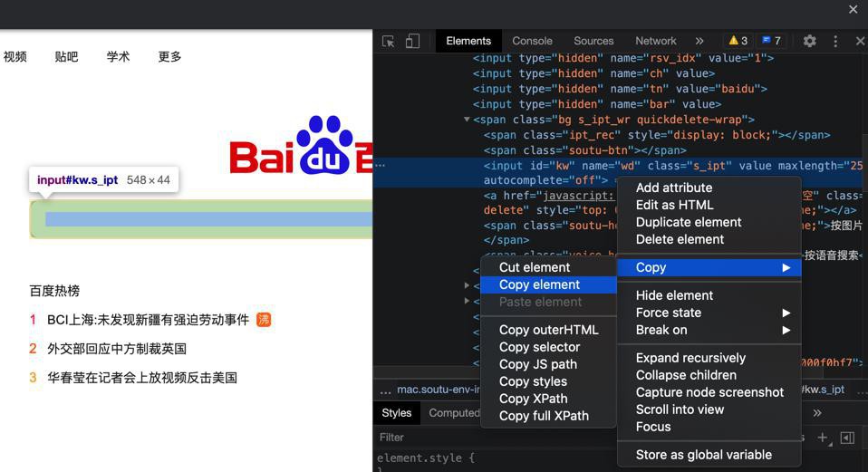Click the 百度热榜 heading

coord(54,291)
